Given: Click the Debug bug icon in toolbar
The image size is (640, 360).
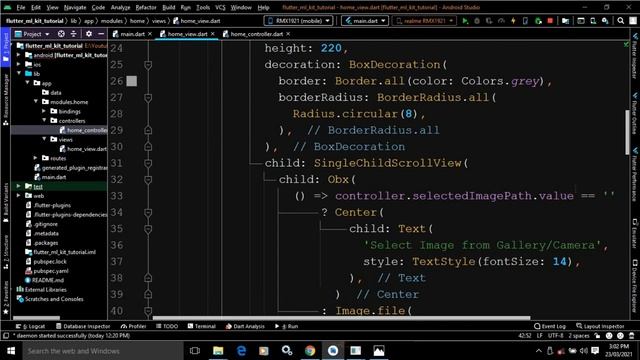Looking at the screenshot, I should [x=477, y=21].
